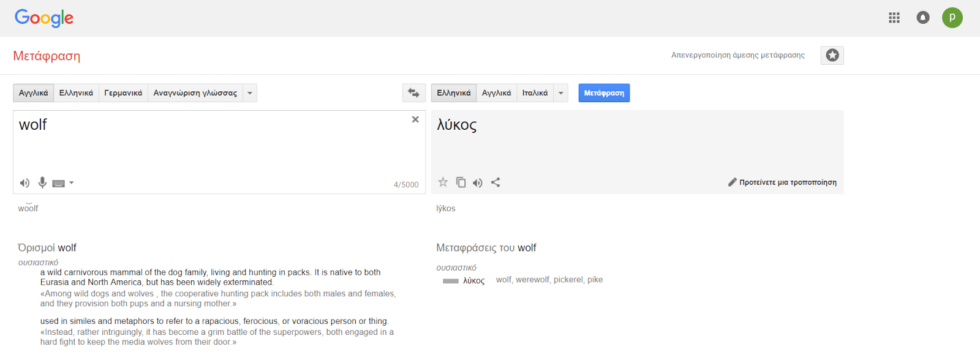Viewport: 980px width, 352px height.
Task: Open the account avatar menu
Action: point(952,18)
